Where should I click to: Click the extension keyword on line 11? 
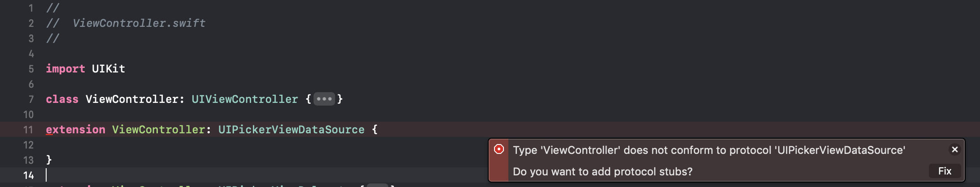75,130
